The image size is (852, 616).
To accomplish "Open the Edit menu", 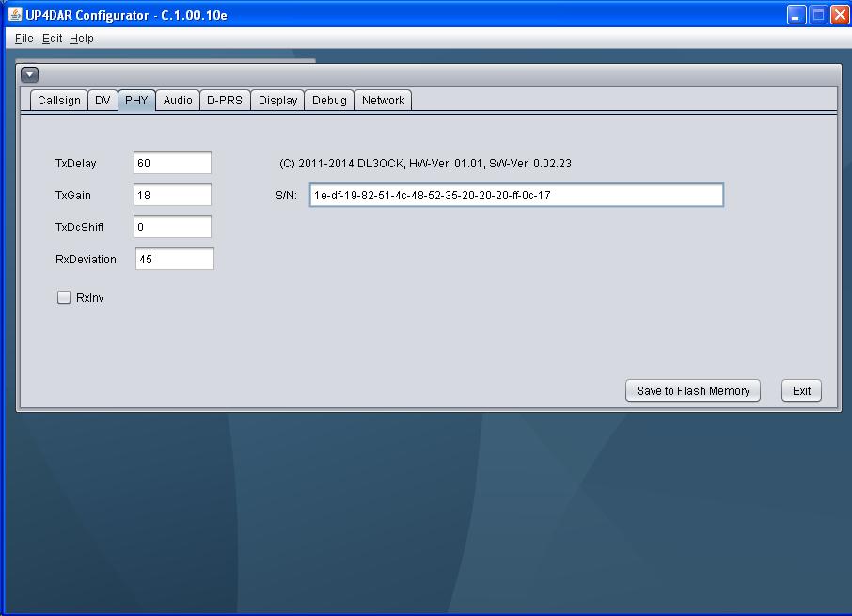I will tap(52, 39).
